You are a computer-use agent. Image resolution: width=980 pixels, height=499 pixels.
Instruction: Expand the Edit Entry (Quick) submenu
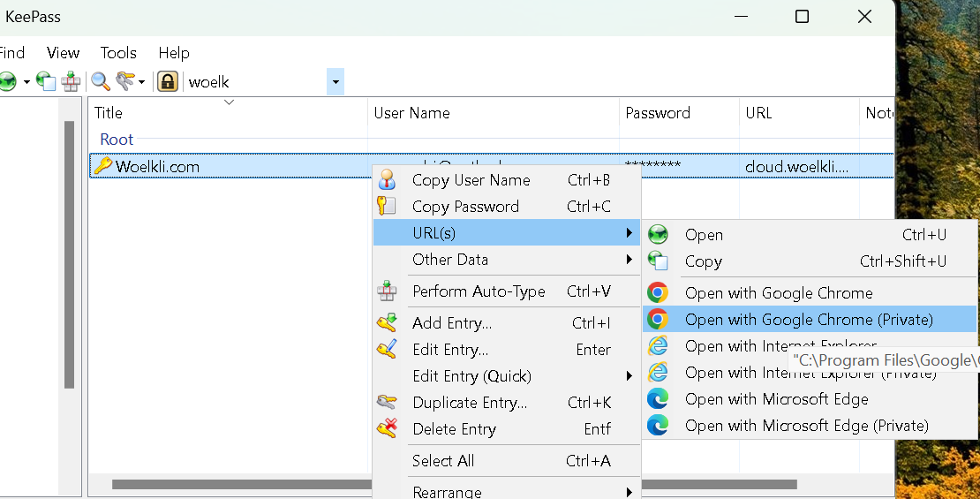click(x=507, y=376)
